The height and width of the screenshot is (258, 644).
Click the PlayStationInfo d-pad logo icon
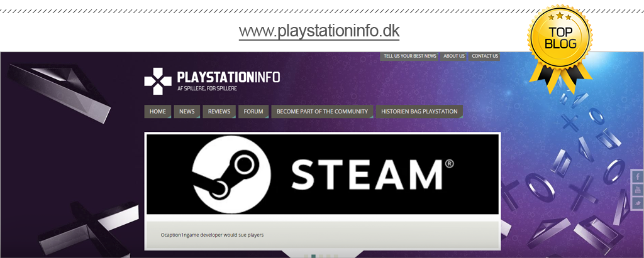point(157,81)
